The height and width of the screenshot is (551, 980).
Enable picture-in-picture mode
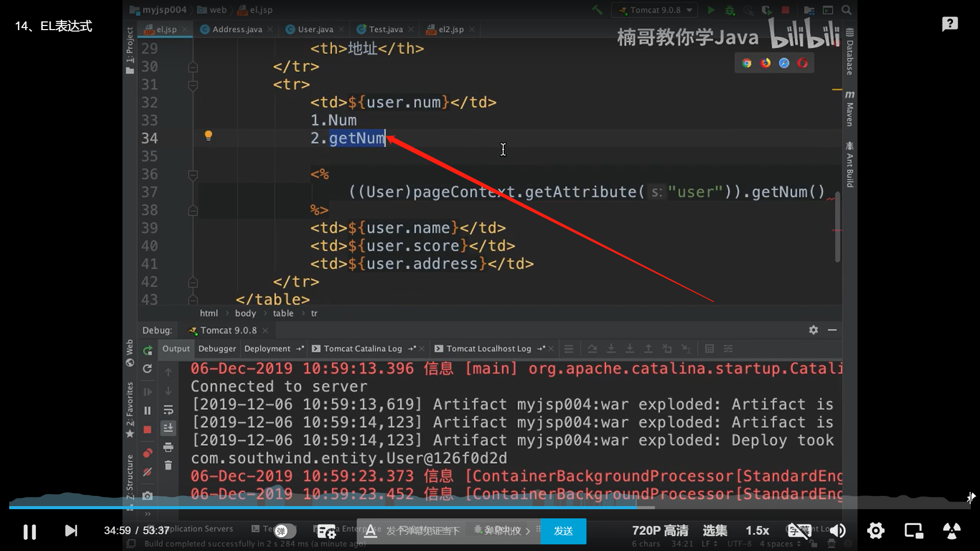[x=914, y=531]
